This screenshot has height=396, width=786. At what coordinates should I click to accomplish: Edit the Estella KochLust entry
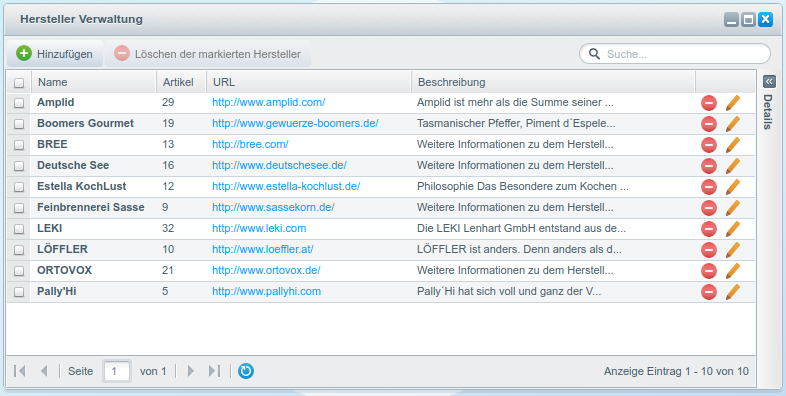click(733, 187)
